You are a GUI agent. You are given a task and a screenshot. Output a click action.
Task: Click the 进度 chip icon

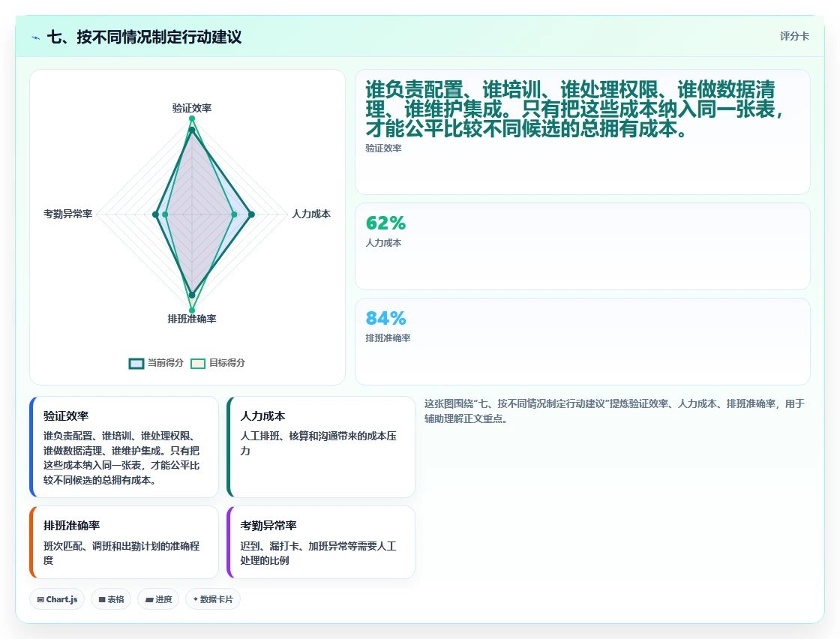149,599
